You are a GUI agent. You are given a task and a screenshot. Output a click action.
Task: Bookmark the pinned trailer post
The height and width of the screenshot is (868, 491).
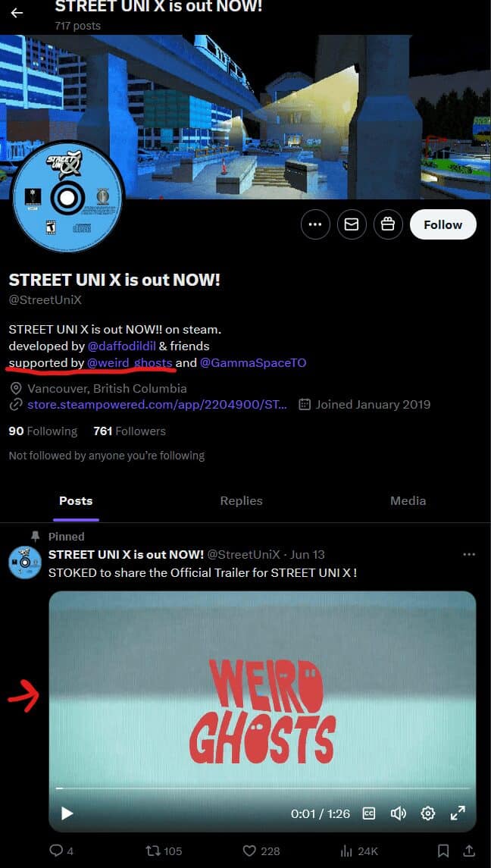(x=443, y=851)
